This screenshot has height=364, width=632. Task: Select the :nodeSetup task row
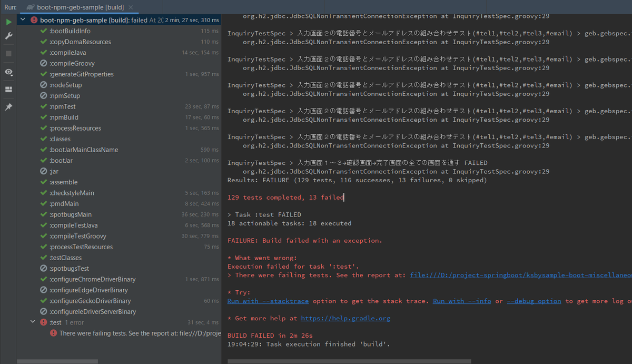tap(118, 85)
